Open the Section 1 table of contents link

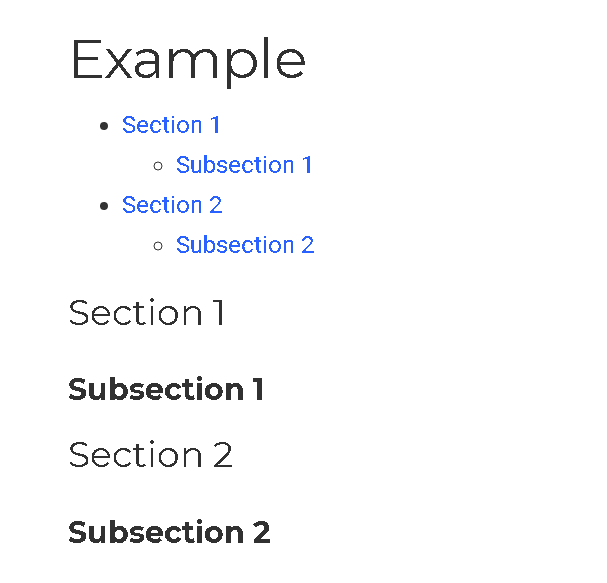(171, 125)
